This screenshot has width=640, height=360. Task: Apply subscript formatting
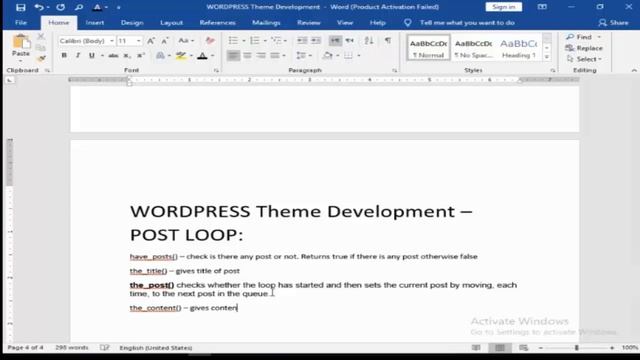click(127, 56)
